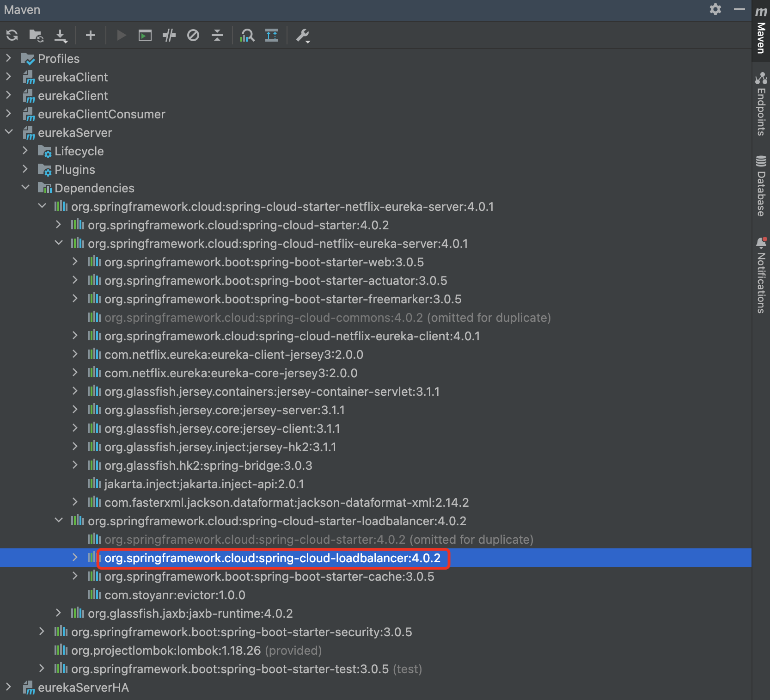
Task: Select spring-boot-starter-cache:3.0.5 dependency
Action: pos(376,576)
